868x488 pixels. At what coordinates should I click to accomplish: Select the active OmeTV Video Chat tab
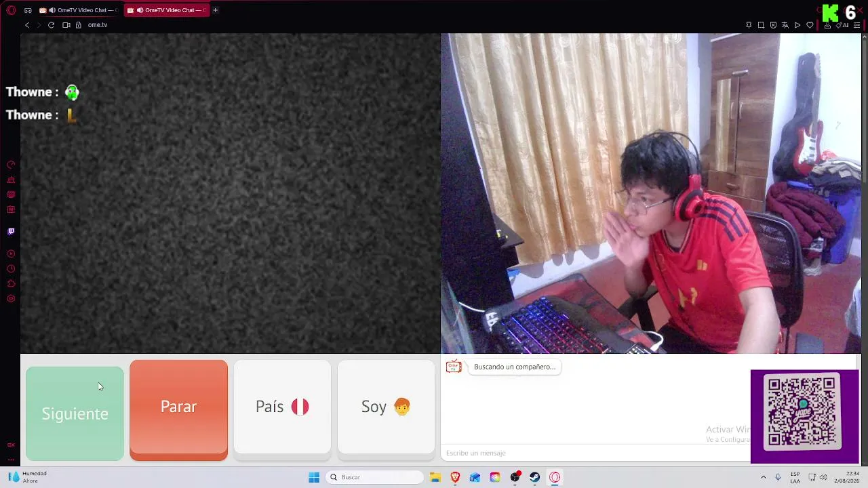[166, 10]
